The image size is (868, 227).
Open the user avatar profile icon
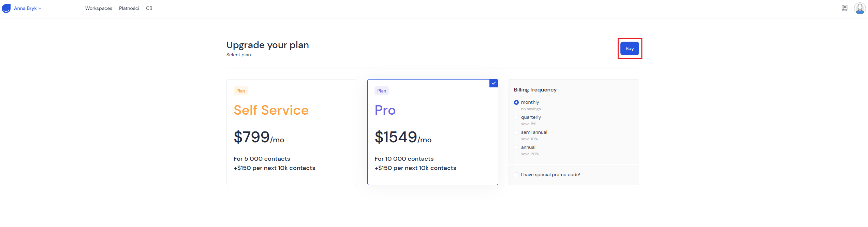click(x=859, y=8)
